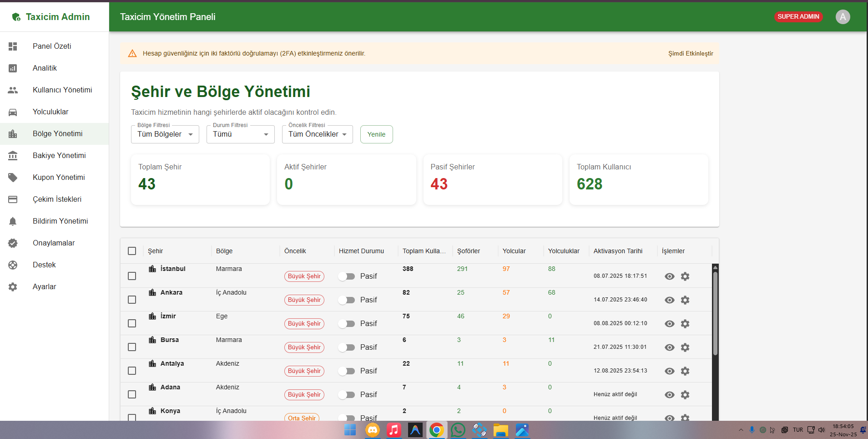The height and width of the screenshot is (439, 868).
Task: Open Discord from the taskbar
Action: [373, 430]
